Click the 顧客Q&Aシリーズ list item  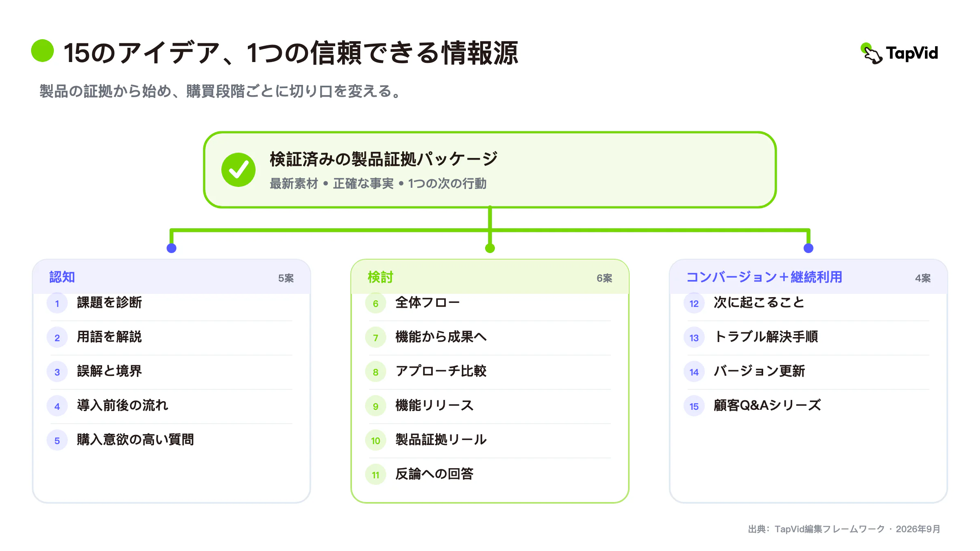[768, 405]
